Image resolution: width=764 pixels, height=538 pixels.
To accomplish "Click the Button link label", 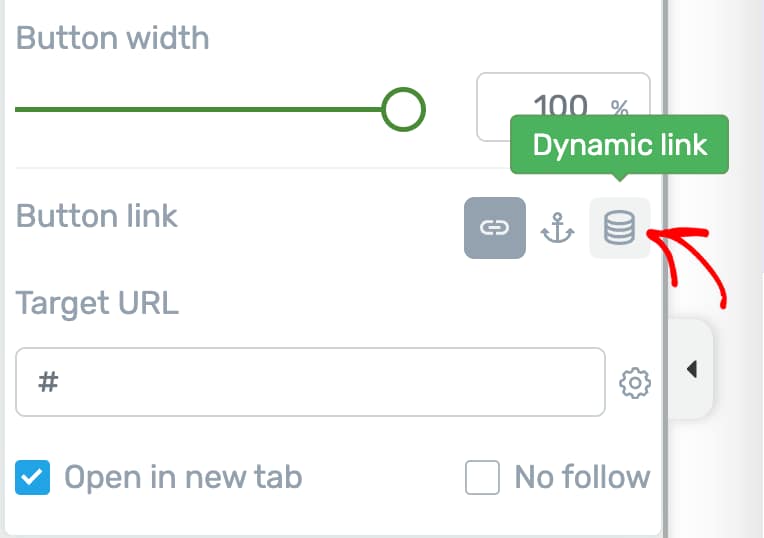I will (x=97, y=216).
